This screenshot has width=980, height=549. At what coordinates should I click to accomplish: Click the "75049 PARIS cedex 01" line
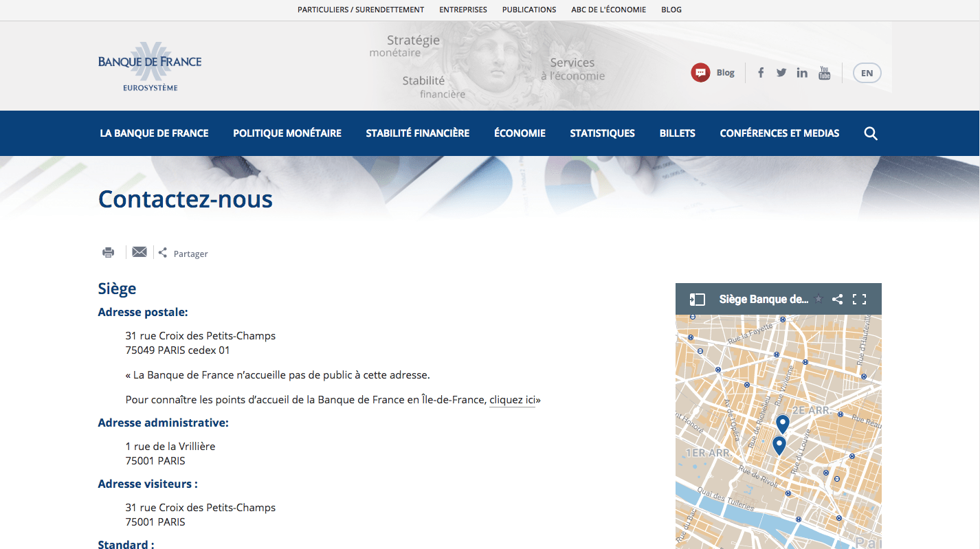pos(178,350)
